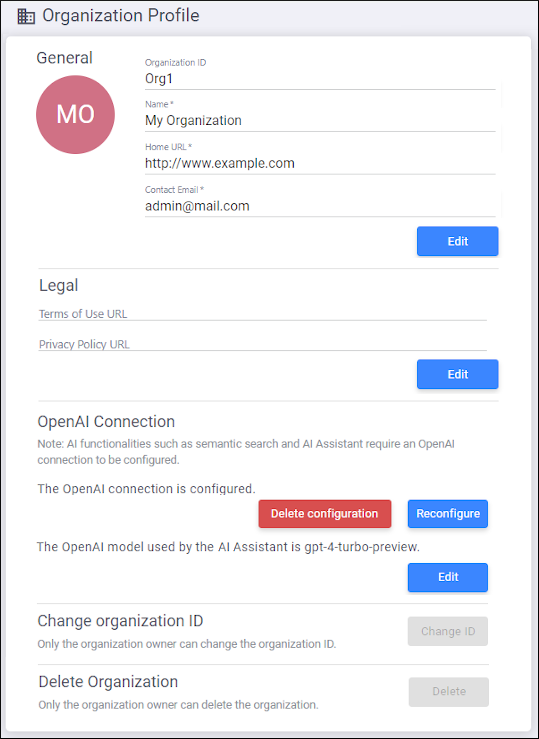Click the Privacy Policy URL field
Image resolution: width=539 pixels, height=739 pixels.
(262, 344)
